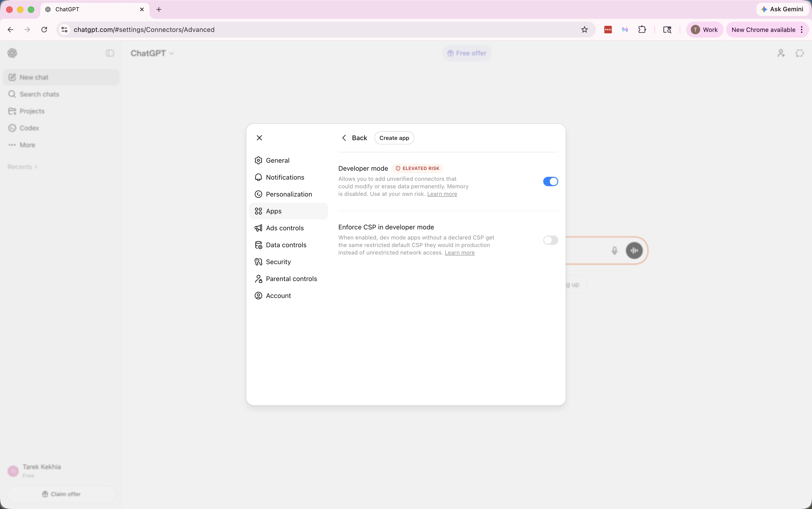The image size is (812, 509).
Task: Turn off the Developer mode toggle
Action: tap(550, 181)
